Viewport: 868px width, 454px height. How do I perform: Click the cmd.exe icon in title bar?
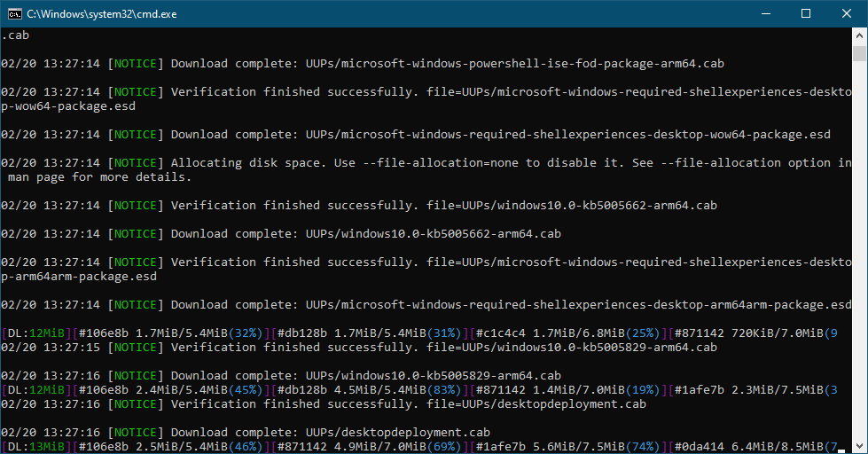coord(14,14)
